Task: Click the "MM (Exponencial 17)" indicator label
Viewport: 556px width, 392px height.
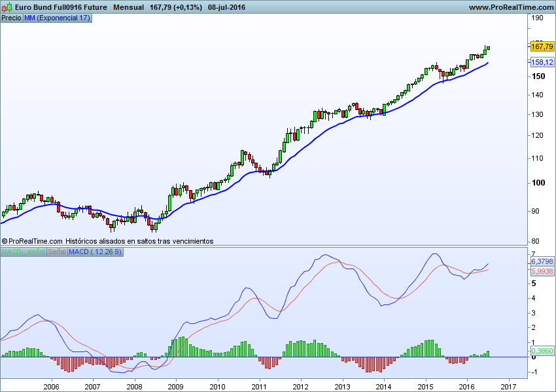Action: click(x=56, y=19)
